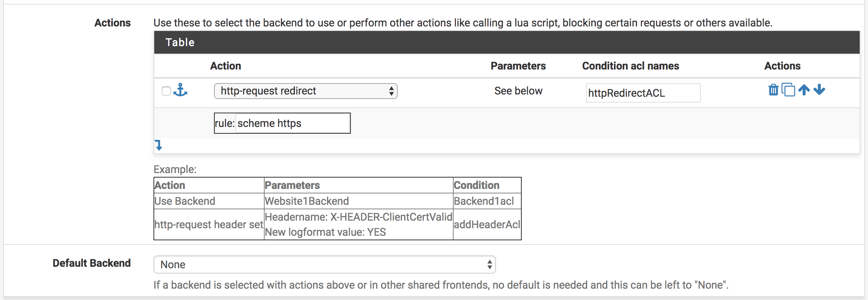Click the anchor icon in the action row
The width and height of the screenshot is (868, 300).
coord(180,90)
